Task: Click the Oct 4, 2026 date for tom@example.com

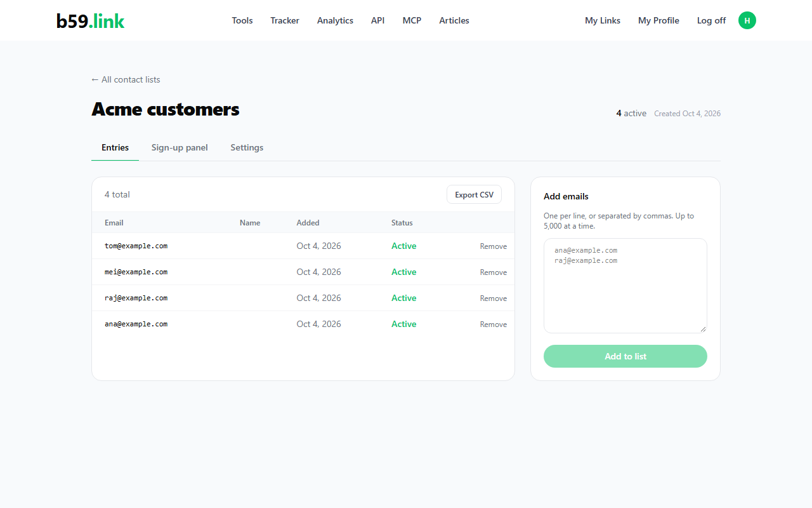Action: tap(318, 246)
